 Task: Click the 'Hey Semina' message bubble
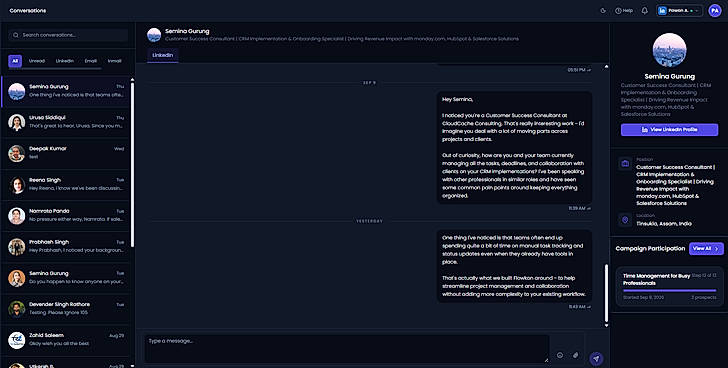(514, 147)
